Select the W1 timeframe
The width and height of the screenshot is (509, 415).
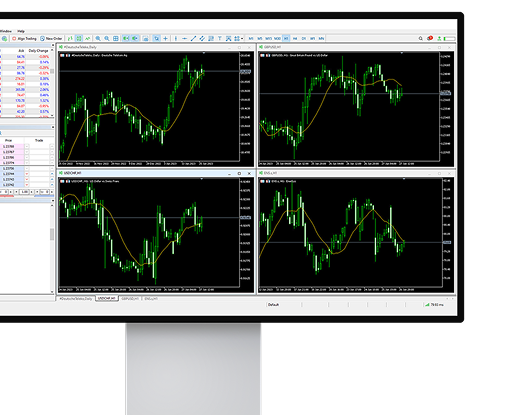point(312,39)
